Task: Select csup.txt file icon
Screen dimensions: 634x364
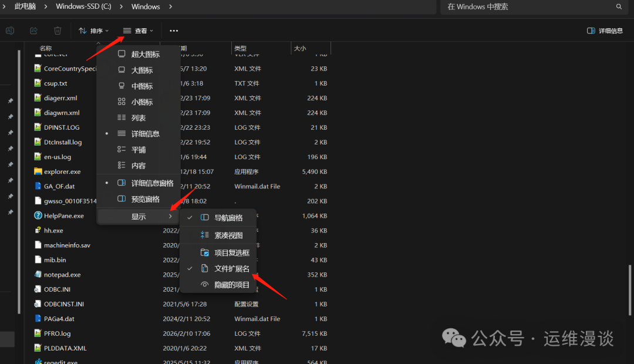Action: (x=38, y=83)
